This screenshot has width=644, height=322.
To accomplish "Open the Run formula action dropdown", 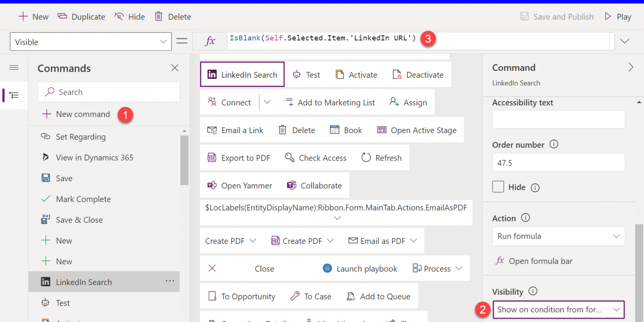I will 558,236.
